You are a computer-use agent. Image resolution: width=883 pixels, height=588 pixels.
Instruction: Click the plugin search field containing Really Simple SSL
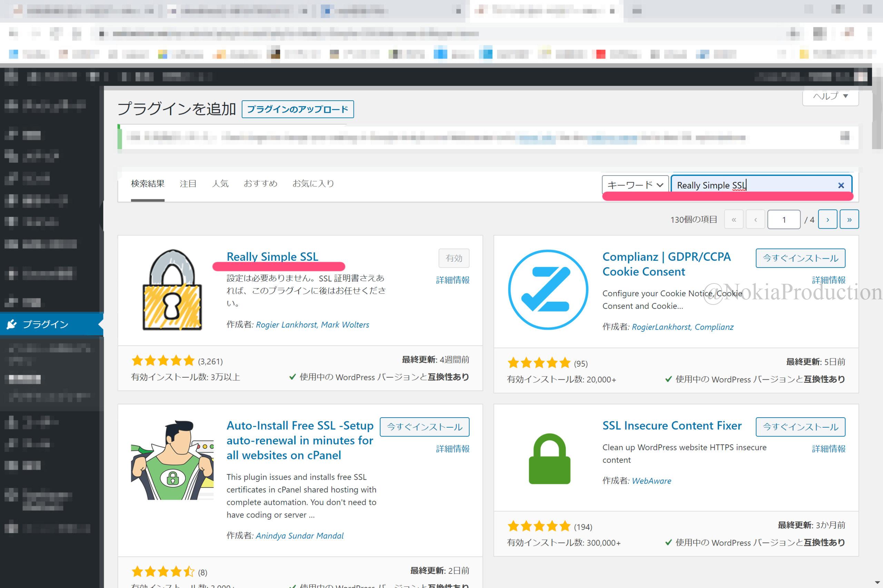tap(761, 185)
